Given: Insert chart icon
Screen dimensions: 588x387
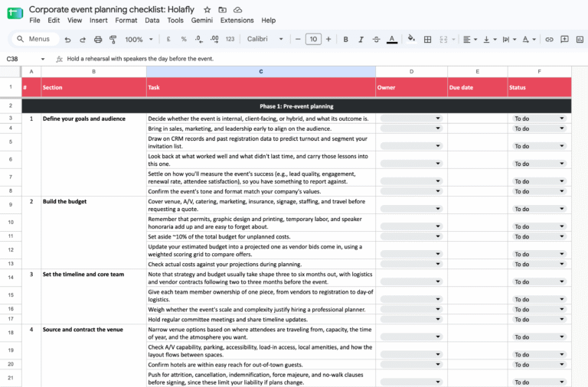Looking at the screenshot, I should click(x=580, y=39).
